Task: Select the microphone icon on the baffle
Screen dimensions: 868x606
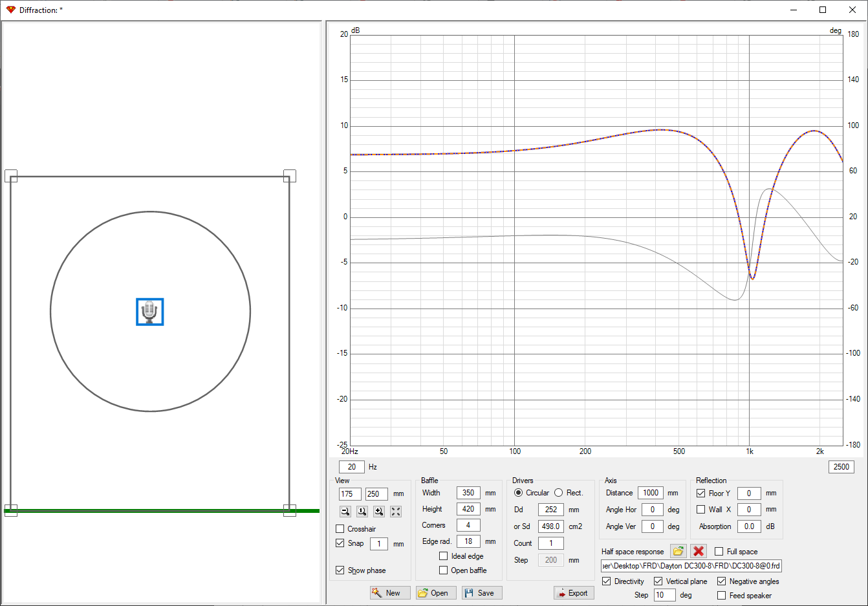Action: click(150, 312)
